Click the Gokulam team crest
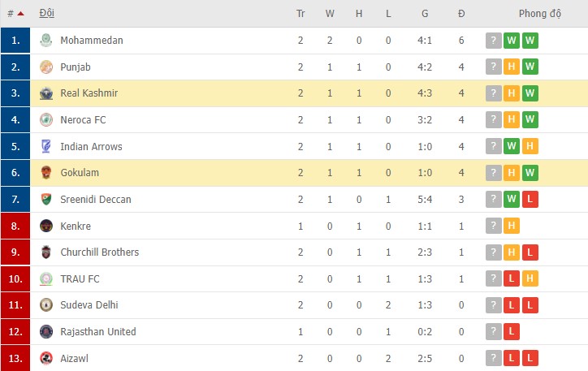The image size is (588, 371). coord(46,173)
